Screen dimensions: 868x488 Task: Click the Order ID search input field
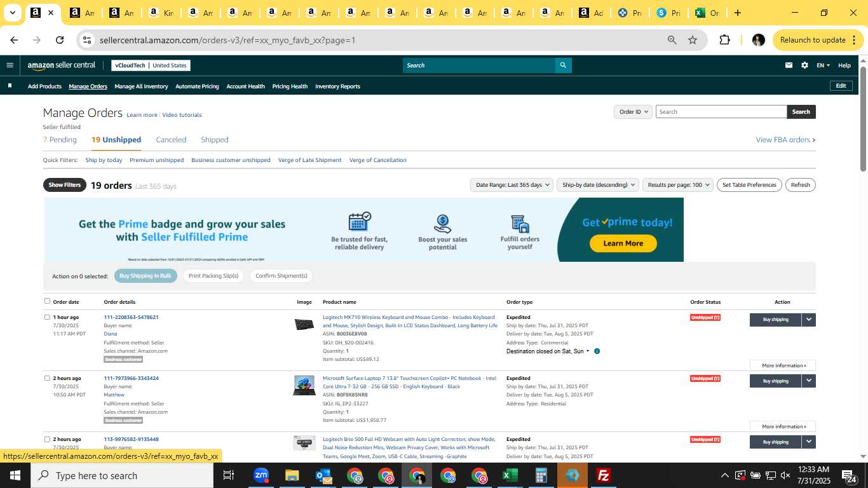pos(721,112)
